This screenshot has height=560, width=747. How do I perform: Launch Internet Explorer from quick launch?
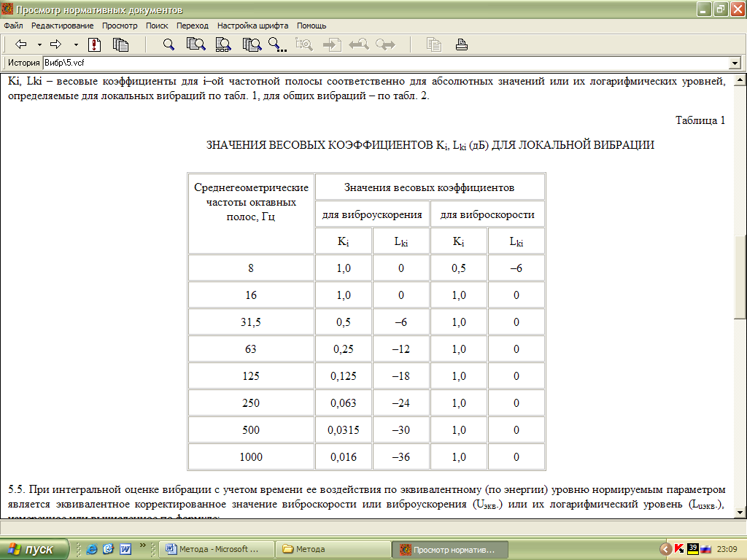[91, 550]
